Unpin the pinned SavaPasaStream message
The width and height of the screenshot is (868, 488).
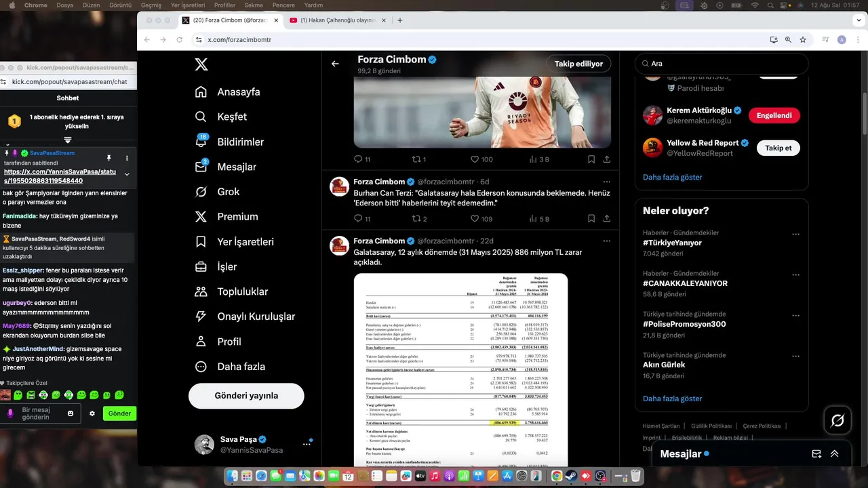tap(108, 157)
